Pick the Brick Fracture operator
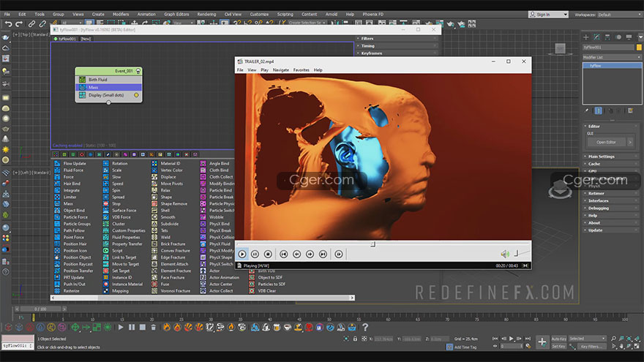The width and height of the screenshot is (644, 362). click(x=173, y=244)
